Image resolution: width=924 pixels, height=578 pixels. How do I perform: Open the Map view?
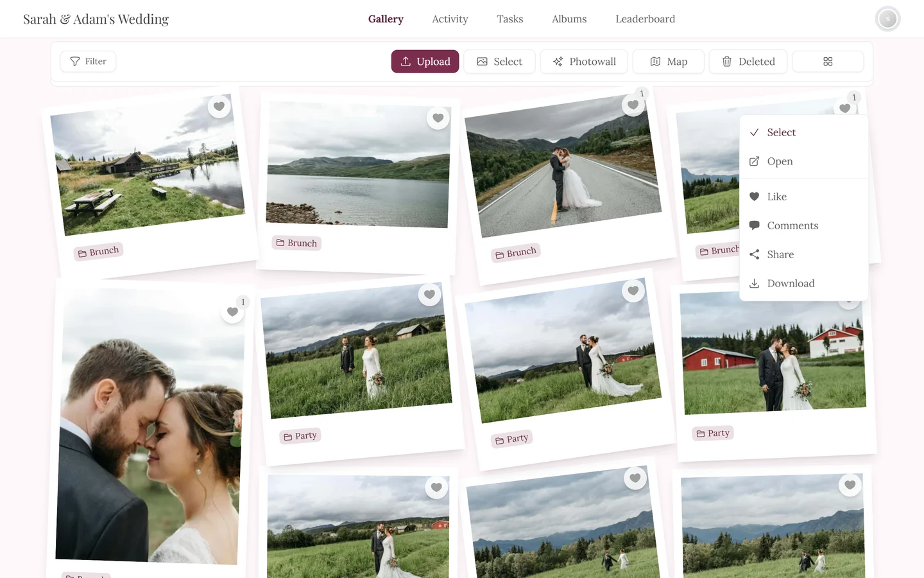click(x=669, y=62)
